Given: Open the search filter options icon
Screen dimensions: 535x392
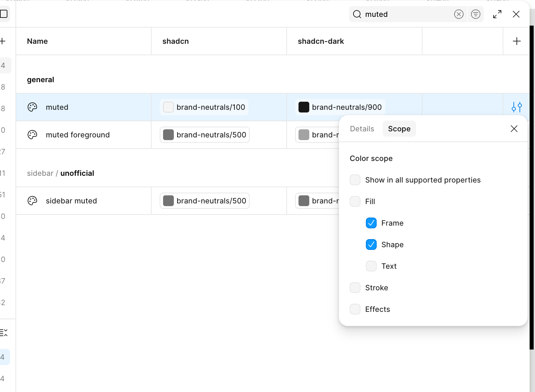Looking at the screenshot, I should [x=475, y=14].
